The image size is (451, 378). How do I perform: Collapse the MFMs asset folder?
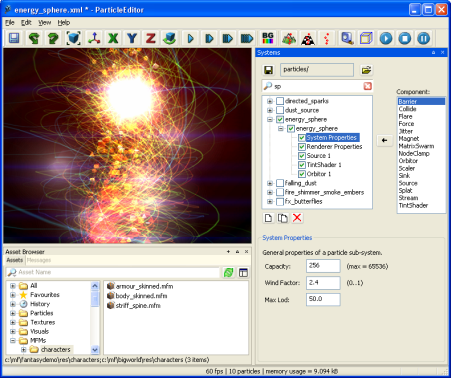13,341
